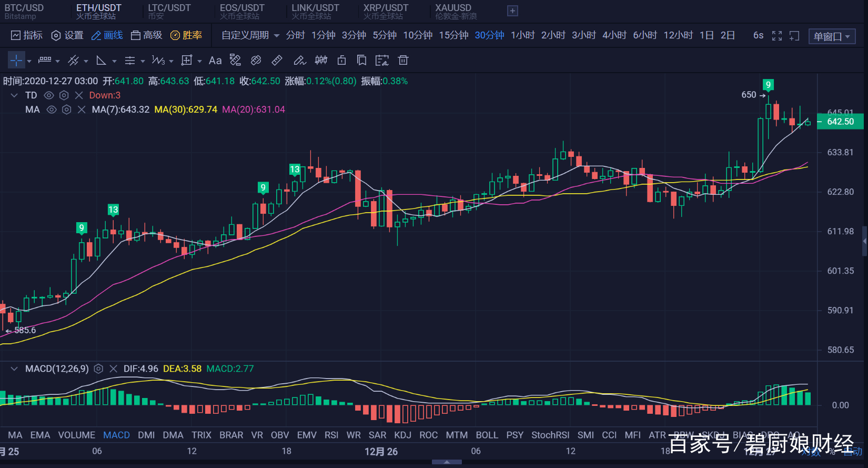
Task: Select the ruler measure tool
Action: click(277, 61)
